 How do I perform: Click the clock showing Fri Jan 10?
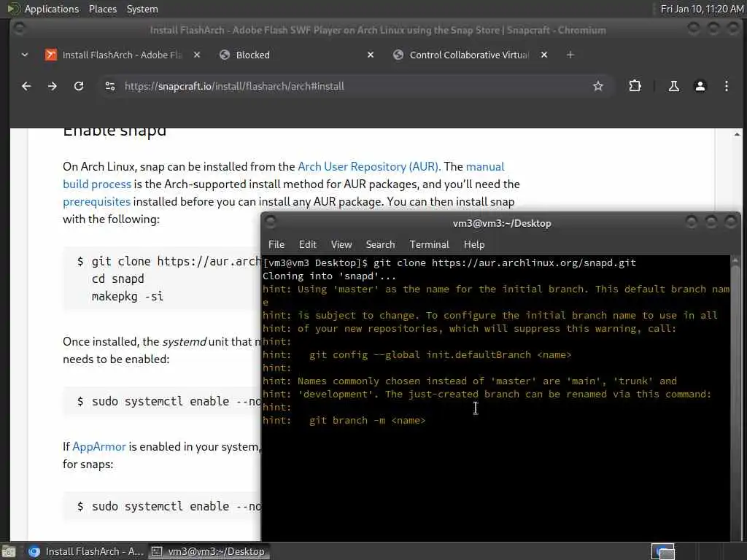702,9
